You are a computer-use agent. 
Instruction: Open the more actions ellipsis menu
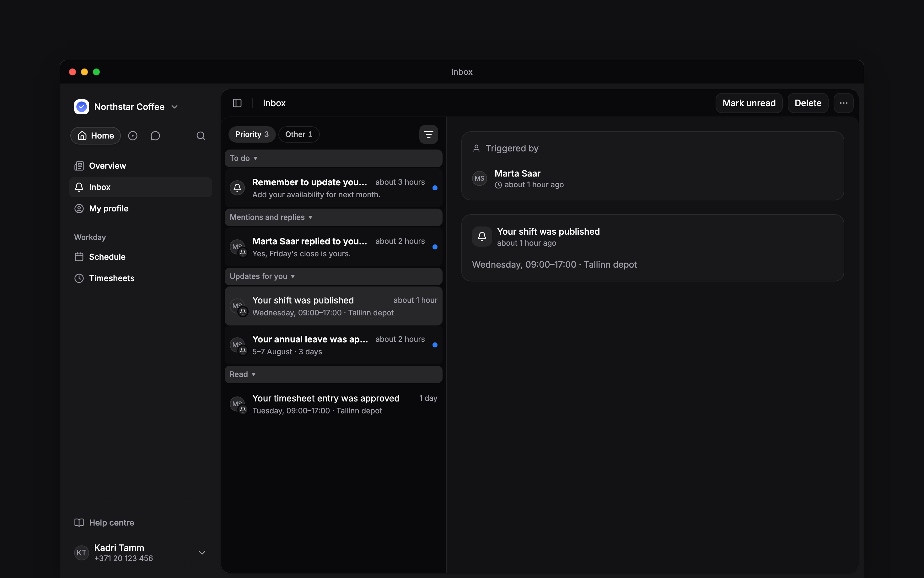coord(843,103)
